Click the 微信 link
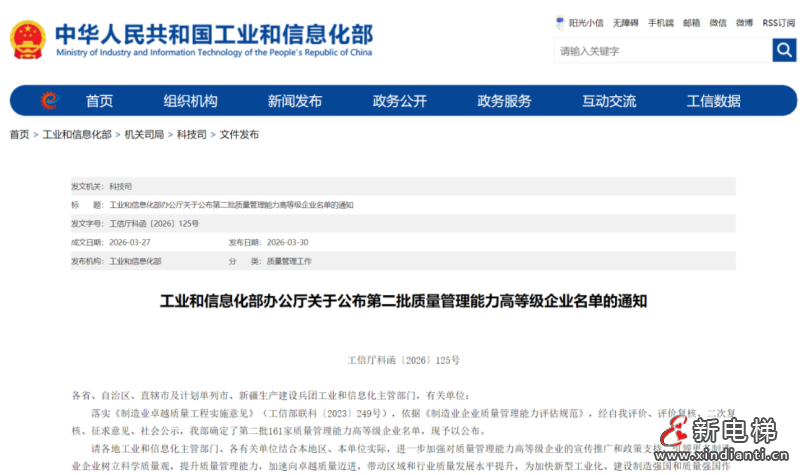The image size is (800, 475). 718,23
